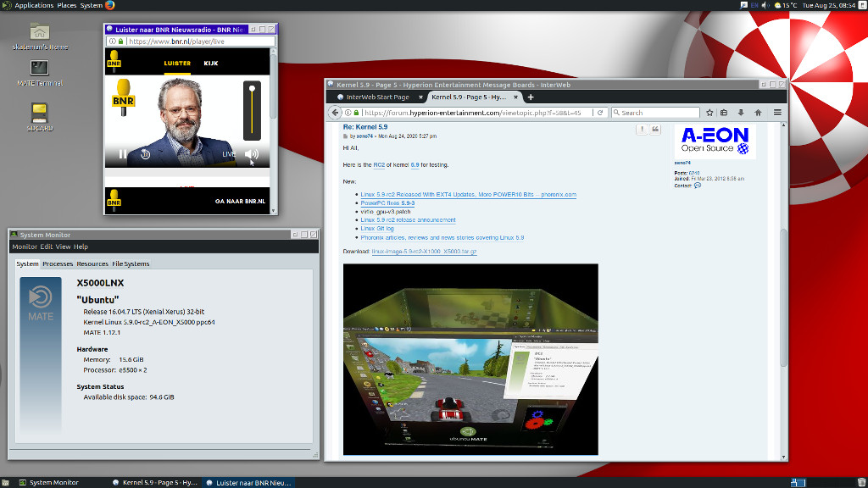Go to the home page in InterWeb
Viewport: 868px width, 488px height.
tap(758, 113)
